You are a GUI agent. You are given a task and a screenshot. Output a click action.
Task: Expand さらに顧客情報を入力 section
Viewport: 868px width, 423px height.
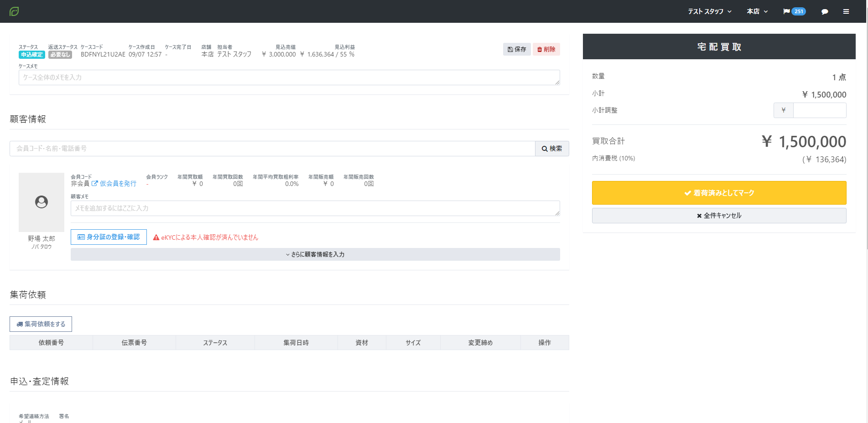coord(315,254)
